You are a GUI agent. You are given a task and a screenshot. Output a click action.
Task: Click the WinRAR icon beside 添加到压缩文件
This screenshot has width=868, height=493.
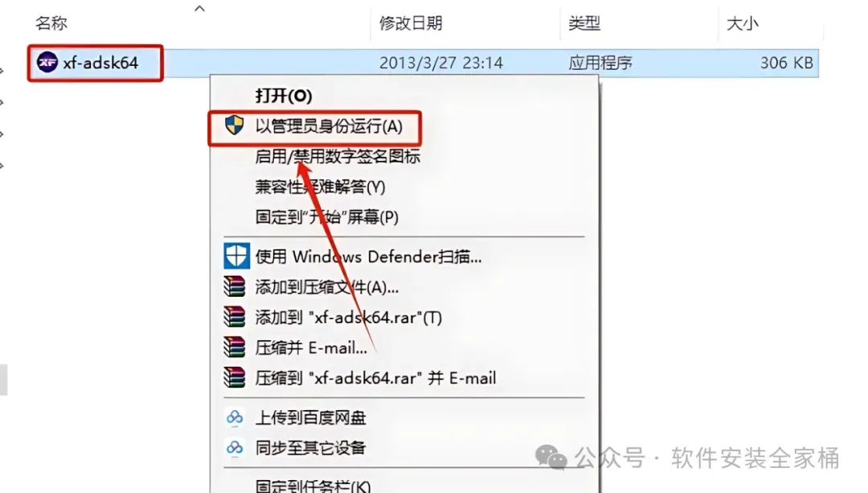[234, 286]
